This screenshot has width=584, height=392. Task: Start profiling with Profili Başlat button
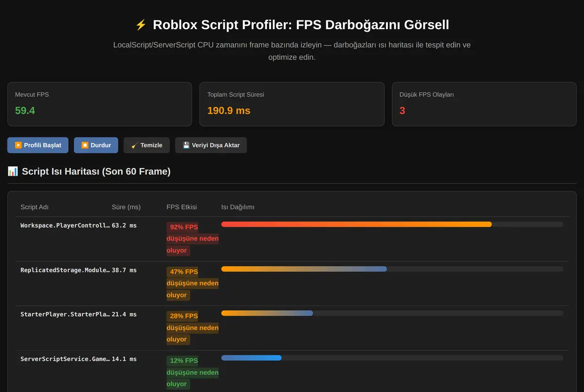point(38,145)
